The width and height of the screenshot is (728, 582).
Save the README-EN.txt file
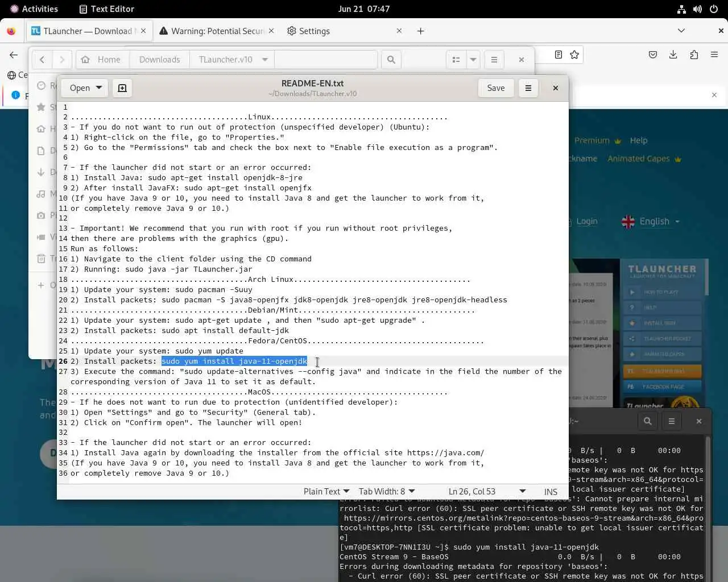(x=496, y=88)
